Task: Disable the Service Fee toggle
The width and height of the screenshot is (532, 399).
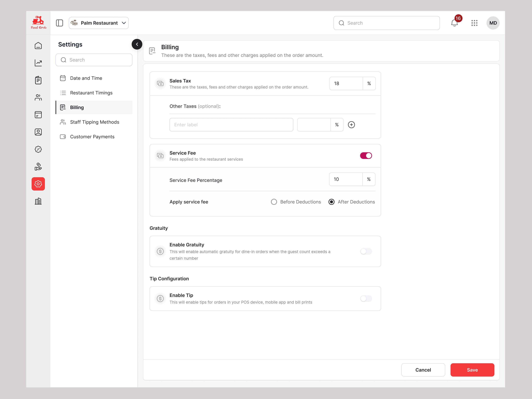Action: coord(366,156)
